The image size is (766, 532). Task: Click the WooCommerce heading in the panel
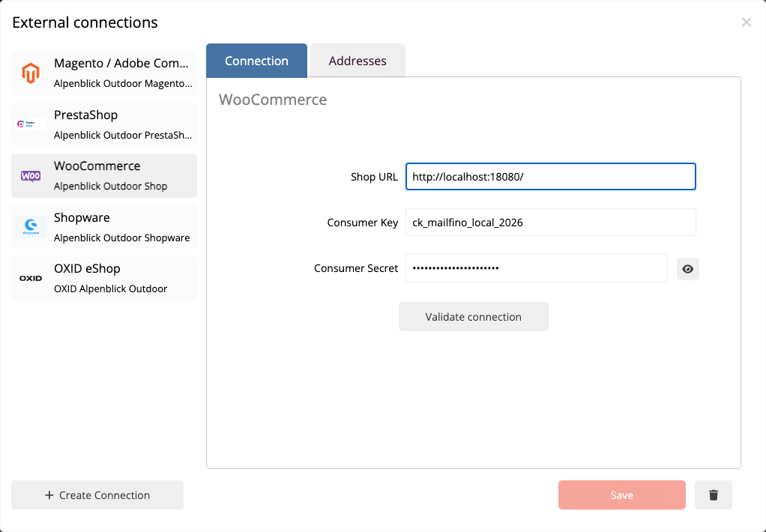pos(273,99)
